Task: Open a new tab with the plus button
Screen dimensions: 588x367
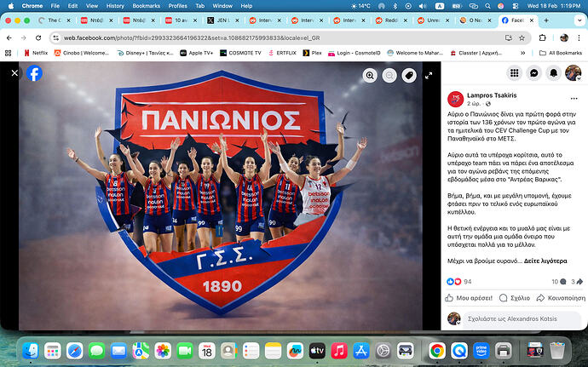Action: click(546, 20)
